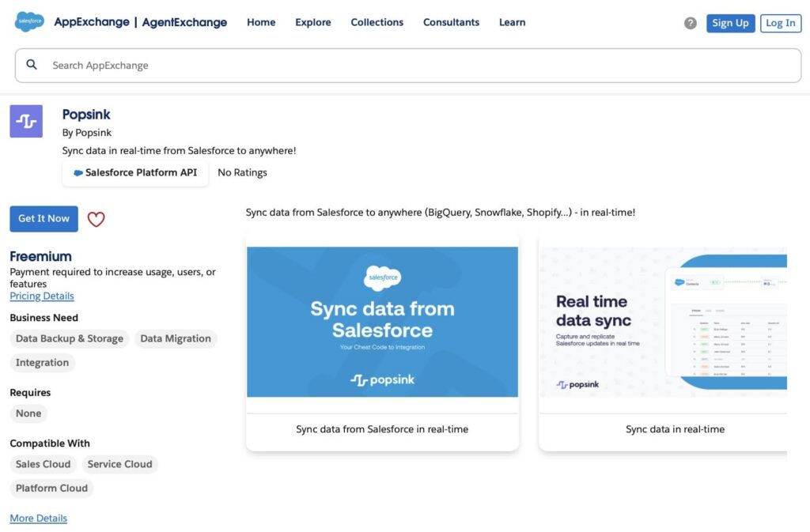Open the Sync data from Salesforce thumbnail
The height and width of the screenshot is (532, 810).
(x=382, y=322)
